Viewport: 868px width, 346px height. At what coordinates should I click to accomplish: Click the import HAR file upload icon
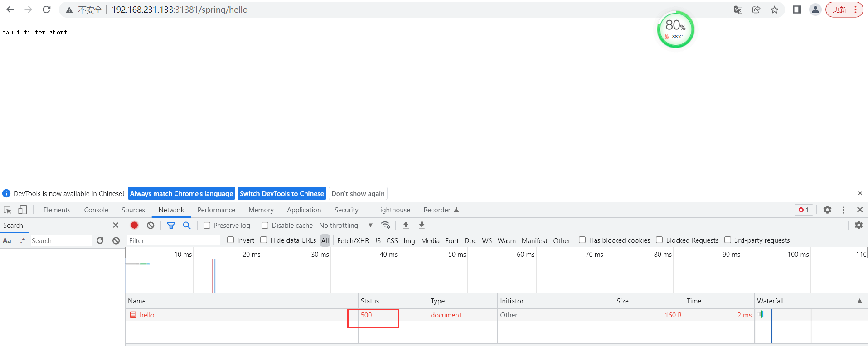[x=406, y=225]
